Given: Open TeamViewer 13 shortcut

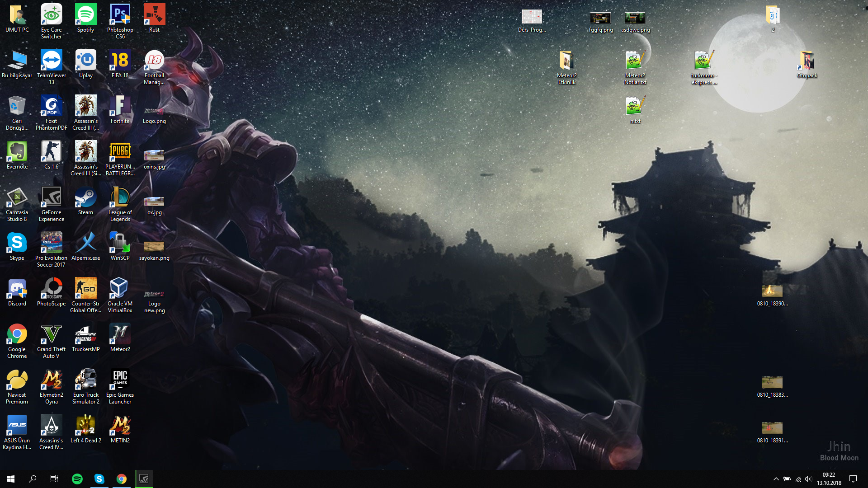Looking at the screenshot, I should click(x=51, y=67).
